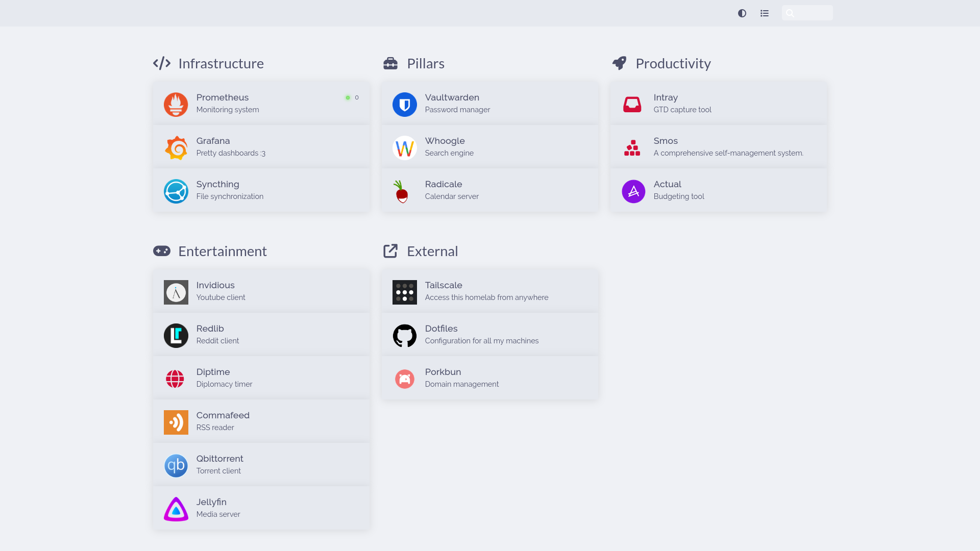Open Redlib Reddit client
Image resolution: width=980 pixels, height=551 pixels.
(x=261, y=335)
